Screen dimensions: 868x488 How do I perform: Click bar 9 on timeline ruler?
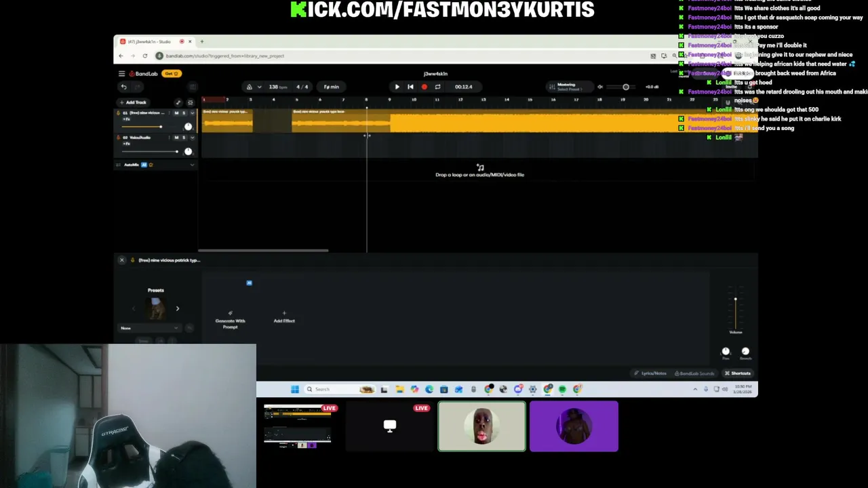coord(389,100)
